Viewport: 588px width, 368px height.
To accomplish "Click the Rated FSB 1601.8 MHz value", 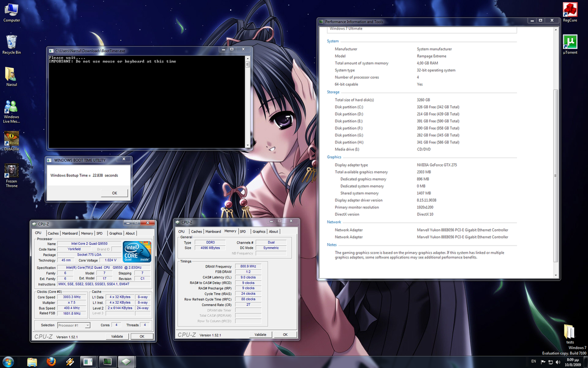I will pos(72,313).
